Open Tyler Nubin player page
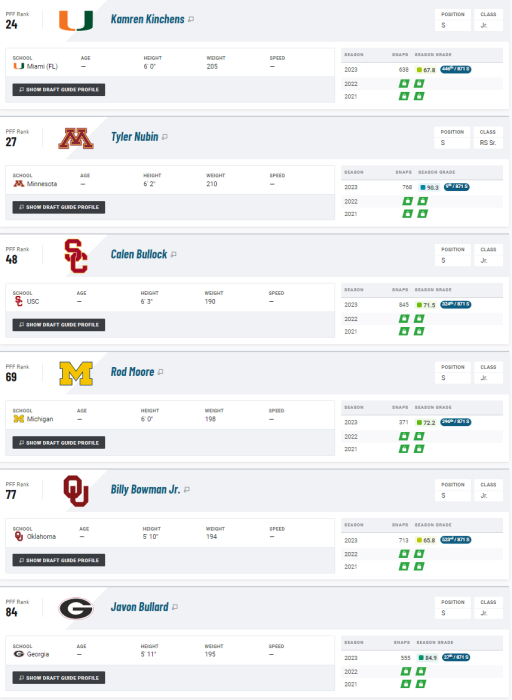 pos(134,137)
